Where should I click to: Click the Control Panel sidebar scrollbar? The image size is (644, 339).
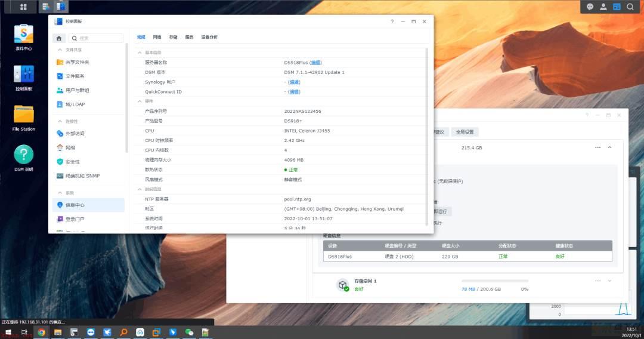(126, 98)
